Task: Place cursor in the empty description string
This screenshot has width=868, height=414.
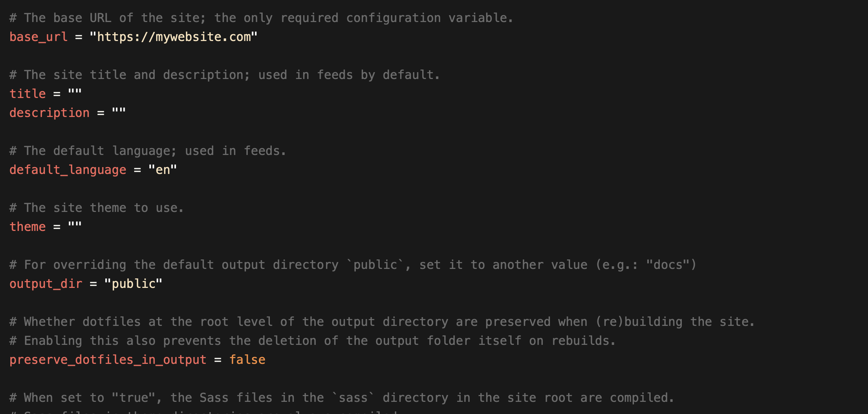Action: coord(119,112)
